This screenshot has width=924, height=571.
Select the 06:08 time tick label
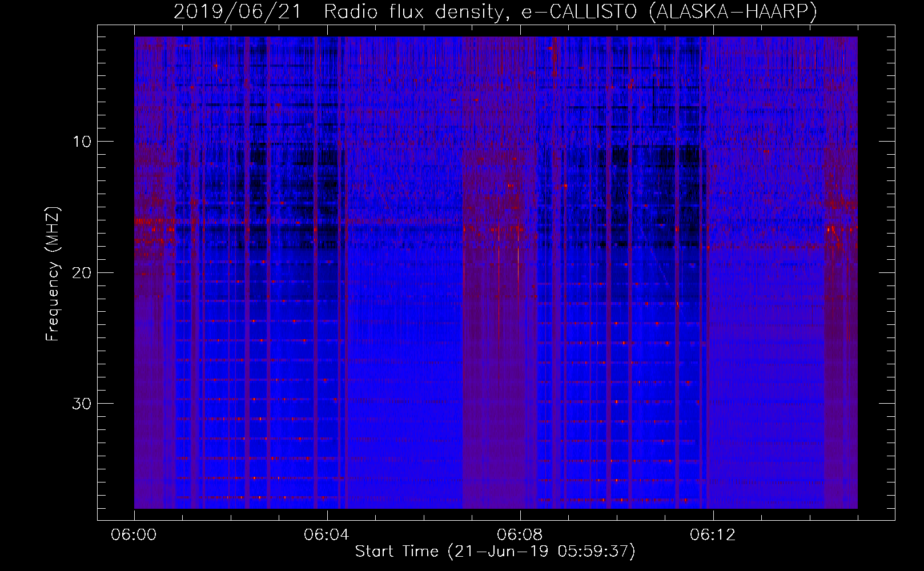click(x=520, y=535)
